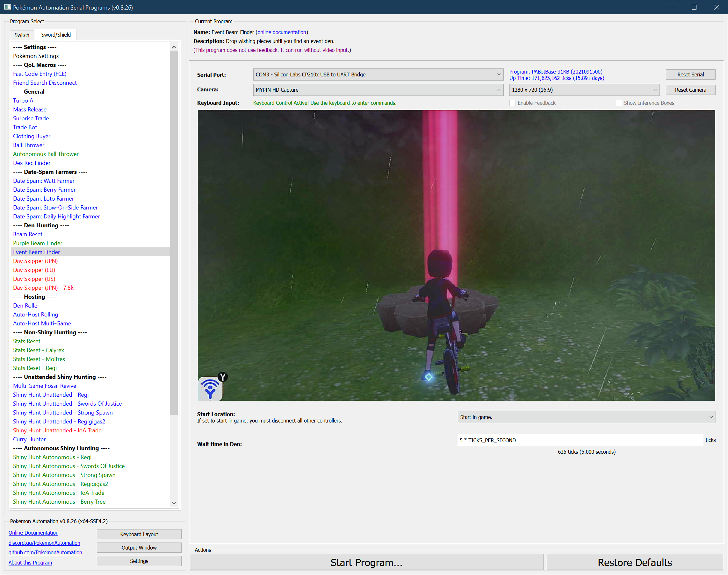Screen dimensions: 728x575
Task: Click scroll-down arrow of program list
Action: click(x=174, y=503)
